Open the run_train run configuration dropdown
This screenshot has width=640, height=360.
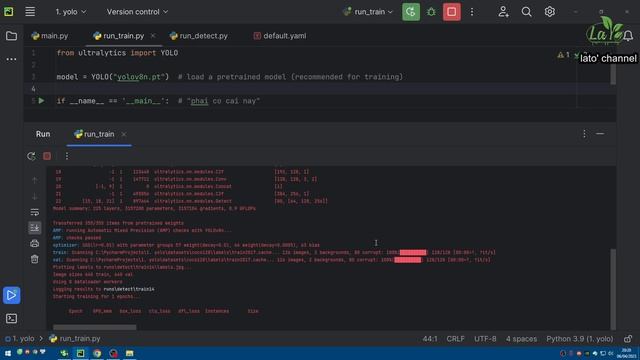click(368, 12)
